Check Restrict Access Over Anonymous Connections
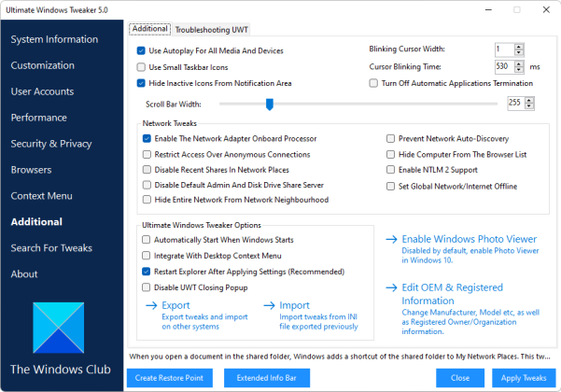 pyautogui.click(x=147, y=155)
